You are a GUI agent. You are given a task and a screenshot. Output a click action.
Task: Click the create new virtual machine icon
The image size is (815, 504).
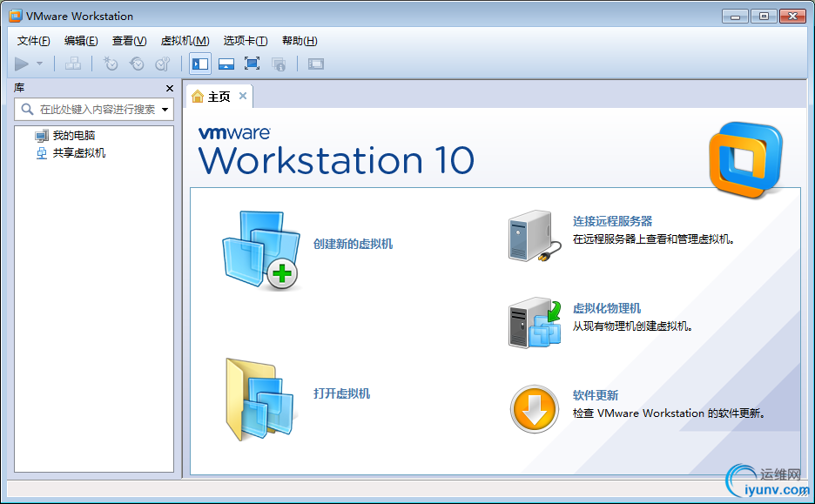260,250
